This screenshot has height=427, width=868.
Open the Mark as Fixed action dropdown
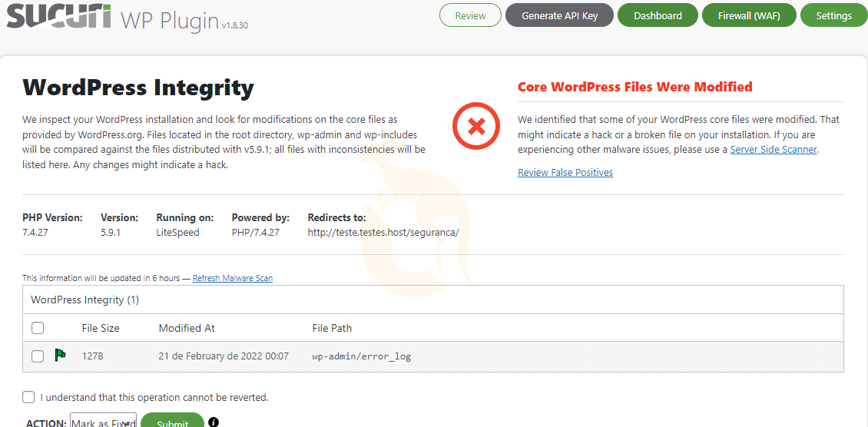tap(103, 420)
